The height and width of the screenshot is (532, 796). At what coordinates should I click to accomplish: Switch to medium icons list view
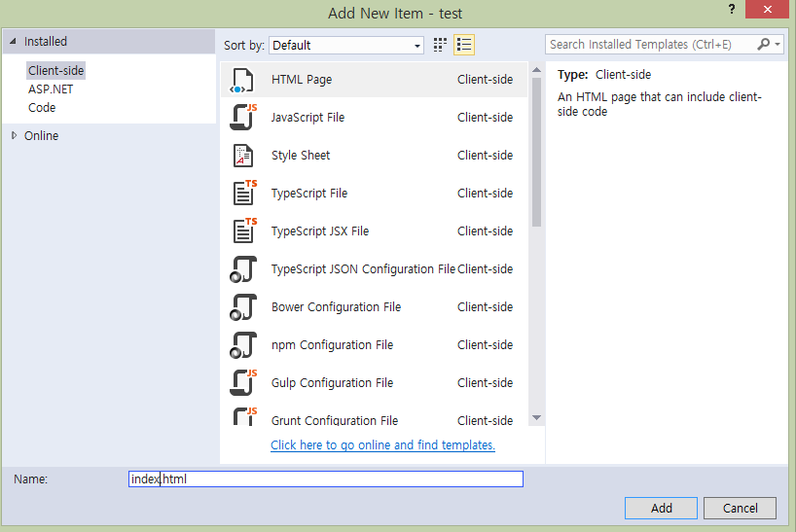[464, 45]
